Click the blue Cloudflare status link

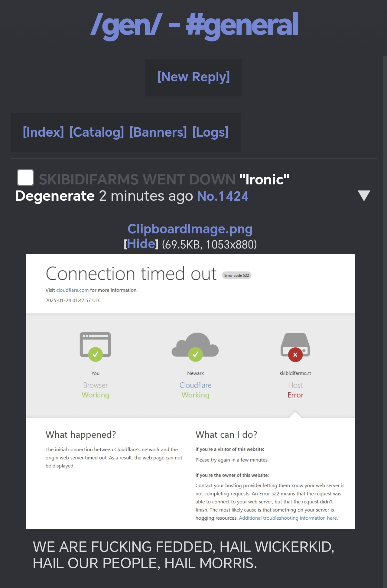click(x=195, y=385)
